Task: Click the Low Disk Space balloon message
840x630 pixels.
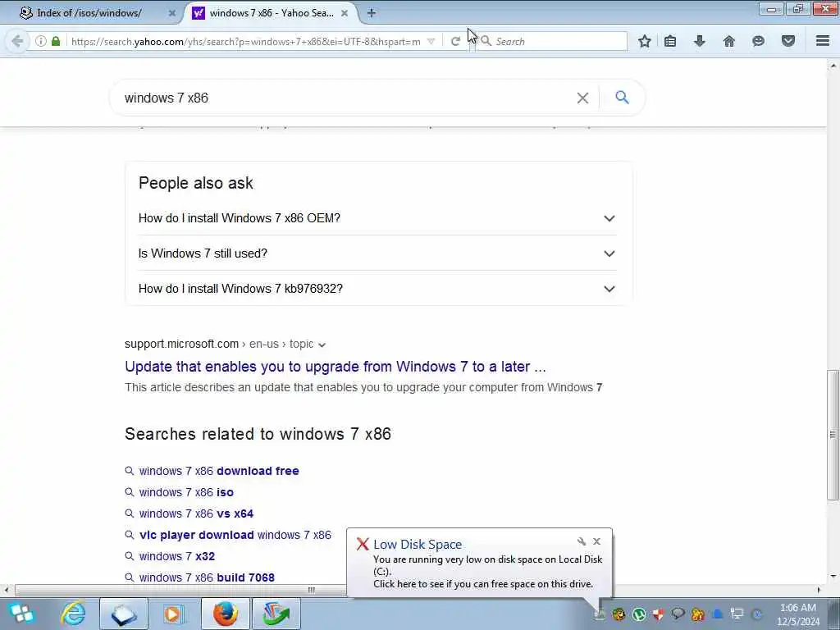Action: click(x=487, y=572)
